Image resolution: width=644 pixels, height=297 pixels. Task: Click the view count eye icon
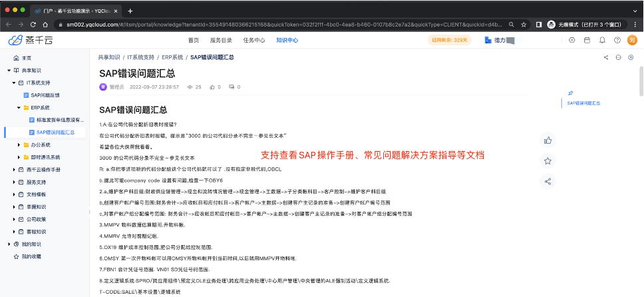tap(190, 87)
